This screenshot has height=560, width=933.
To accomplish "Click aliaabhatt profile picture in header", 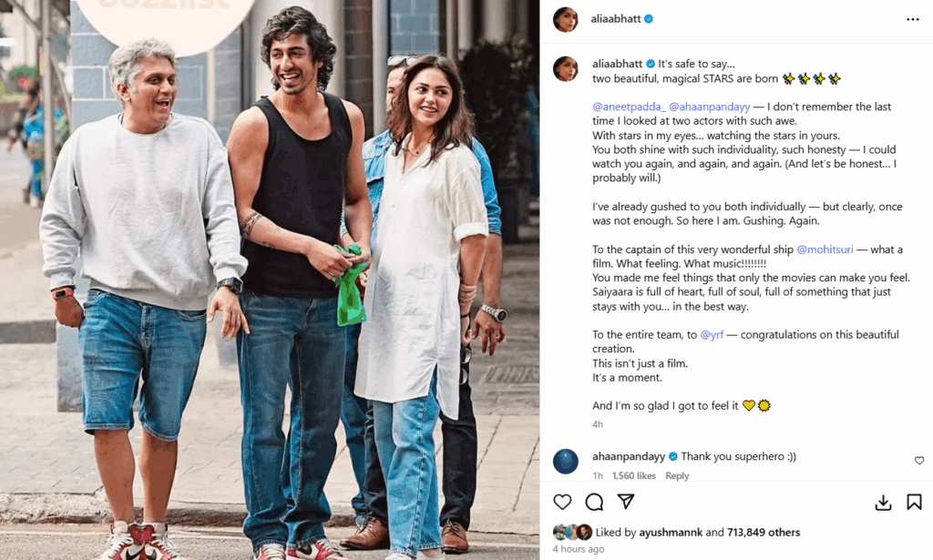I will (565, 20).
